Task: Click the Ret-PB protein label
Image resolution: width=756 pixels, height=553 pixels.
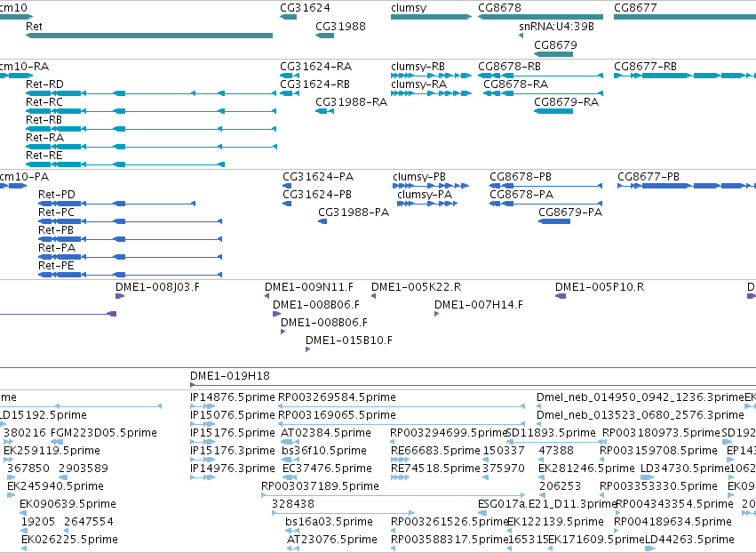Action: click(x=56, y=230)
